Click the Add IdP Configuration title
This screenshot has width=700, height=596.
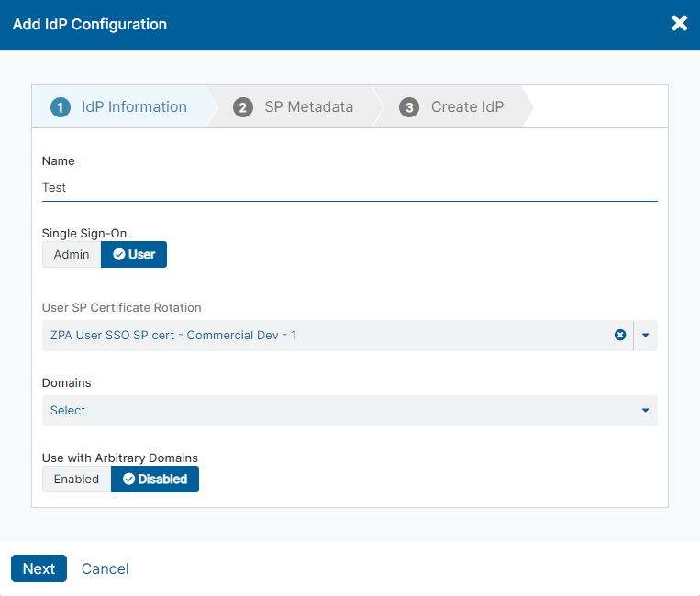(x=90, y=25)
